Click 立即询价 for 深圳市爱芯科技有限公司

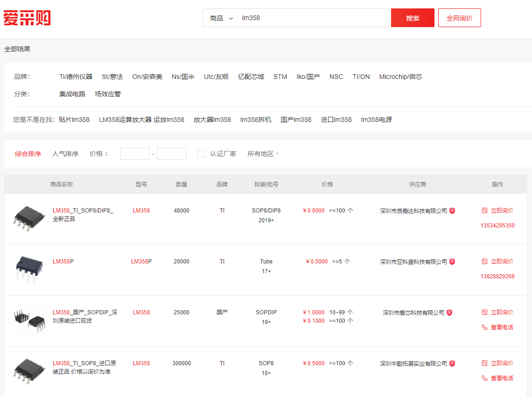coord(497,312)
